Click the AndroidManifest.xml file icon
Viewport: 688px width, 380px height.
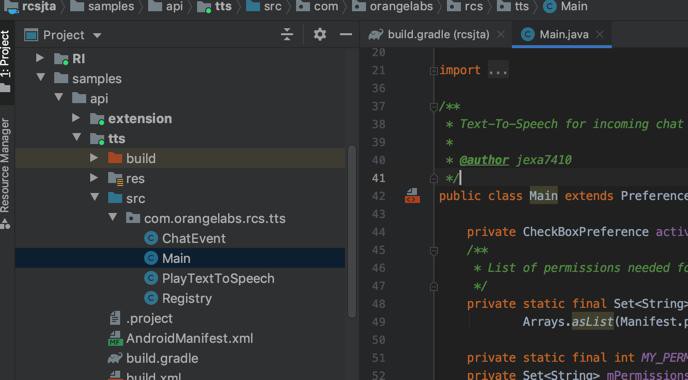115,338
